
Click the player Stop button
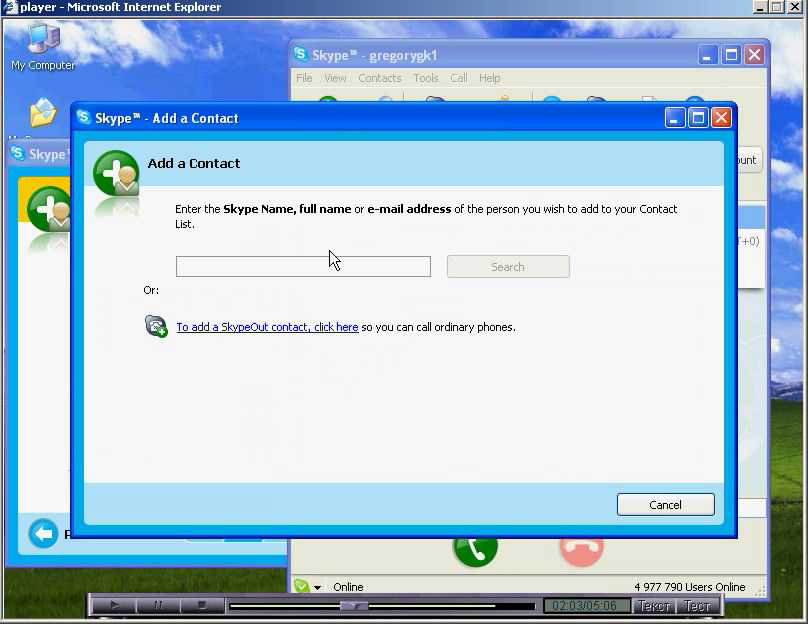[x=202, y=605]
